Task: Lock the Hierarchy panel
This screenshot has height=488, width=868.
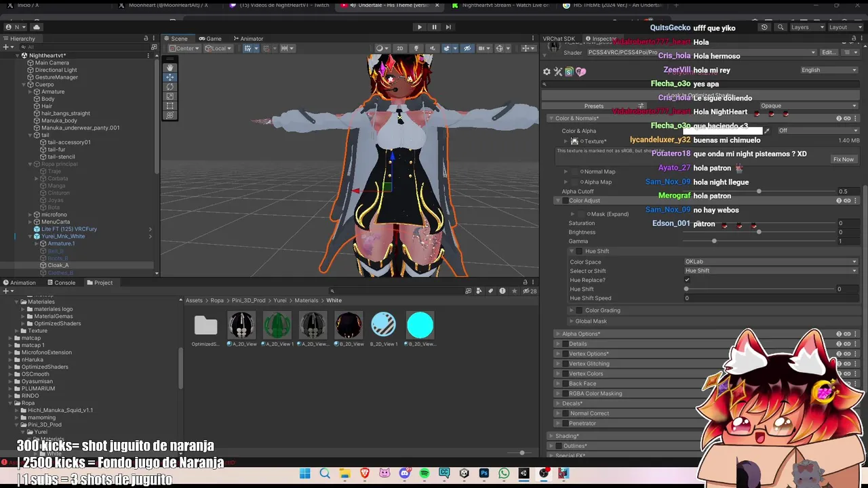Action: pos(146,39)
